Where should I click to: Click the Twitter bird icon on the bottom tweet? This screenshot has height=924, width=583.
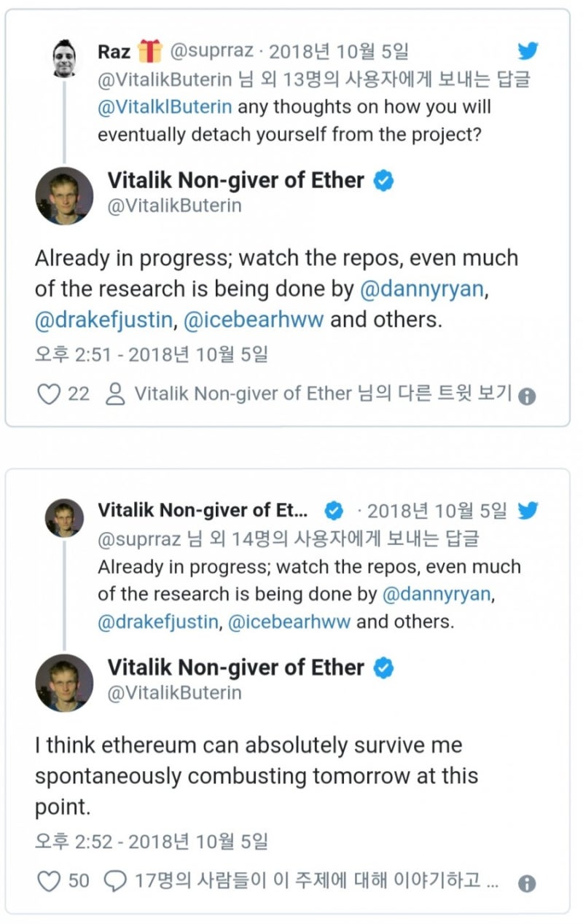point(528,511)
